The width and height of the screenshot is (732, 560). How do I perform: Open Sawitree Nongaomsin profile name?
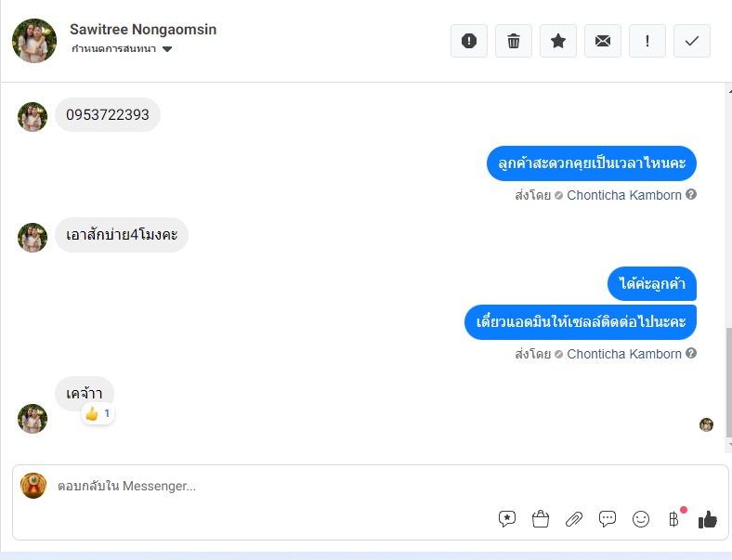(143, 30)
